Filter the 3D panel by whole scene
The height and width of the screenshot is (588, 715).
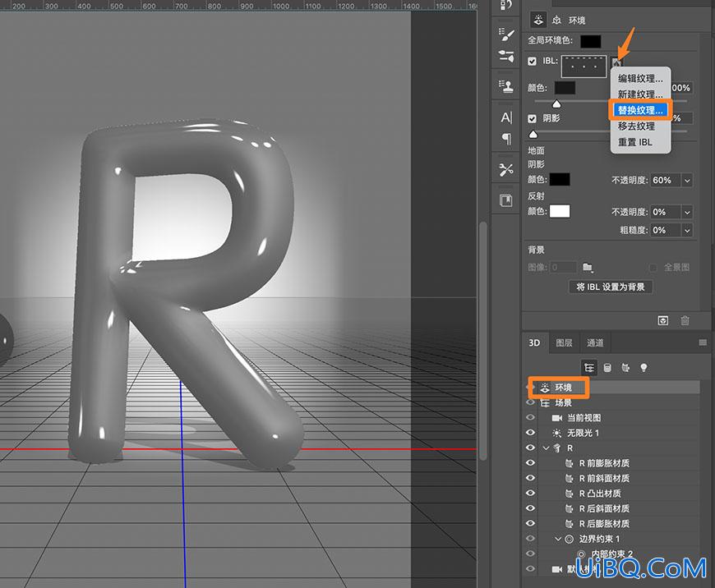(x=588, y=367)
